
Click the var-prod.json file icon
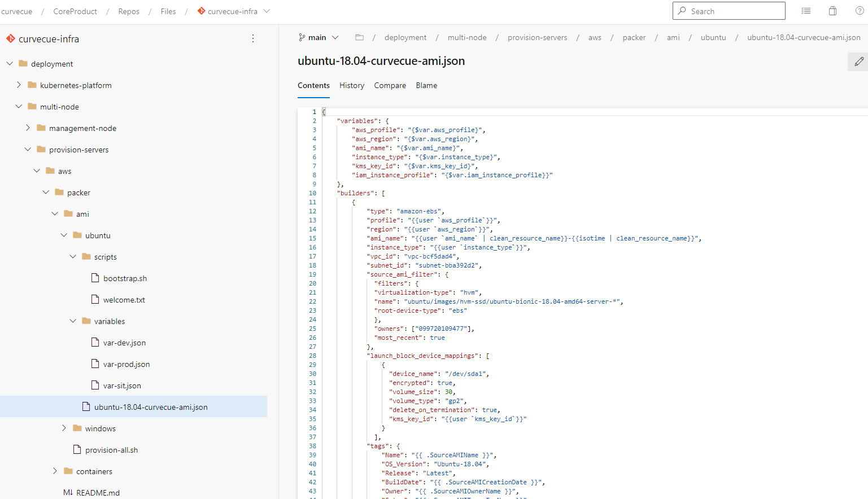95,364
